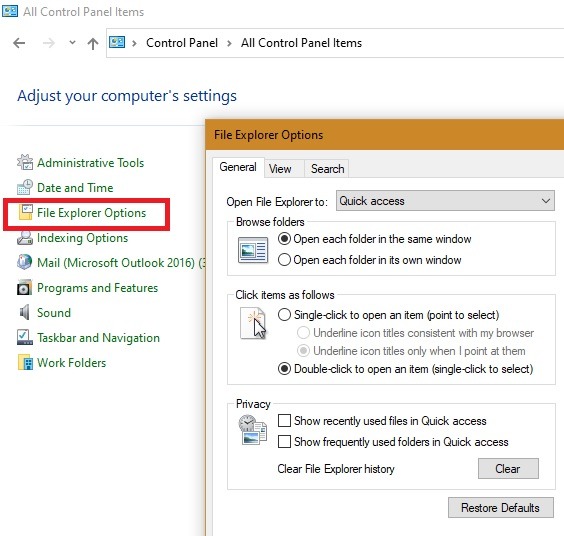
Task: Click the Mail (Microsoft Outlook 2016) icon
Action: [x=24, y=262]
